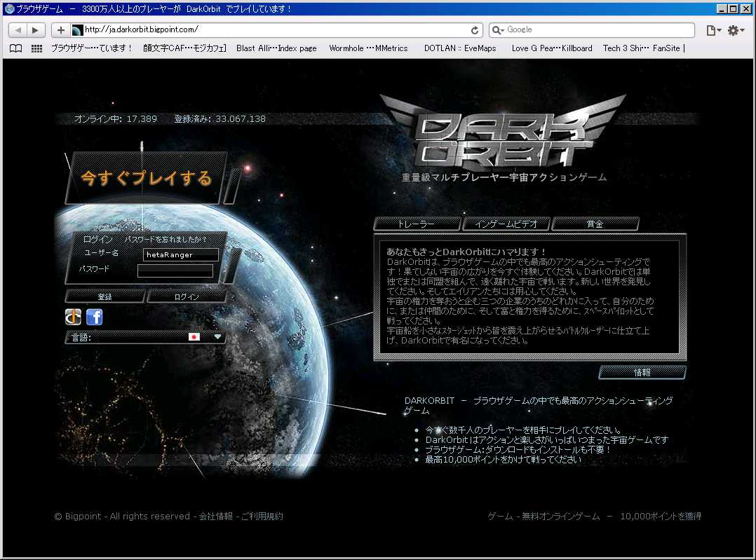Sign in with the orange Bigpoint icon
Image resolution: width=756 pixels, height=560 pixels.
coord(73,317)
